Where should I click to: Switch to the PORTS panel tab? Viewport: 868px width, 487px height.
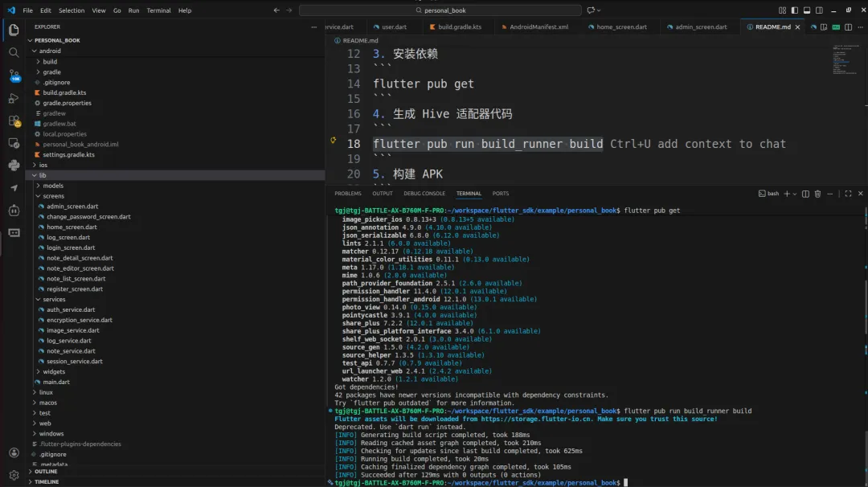(x=501, y=194)
